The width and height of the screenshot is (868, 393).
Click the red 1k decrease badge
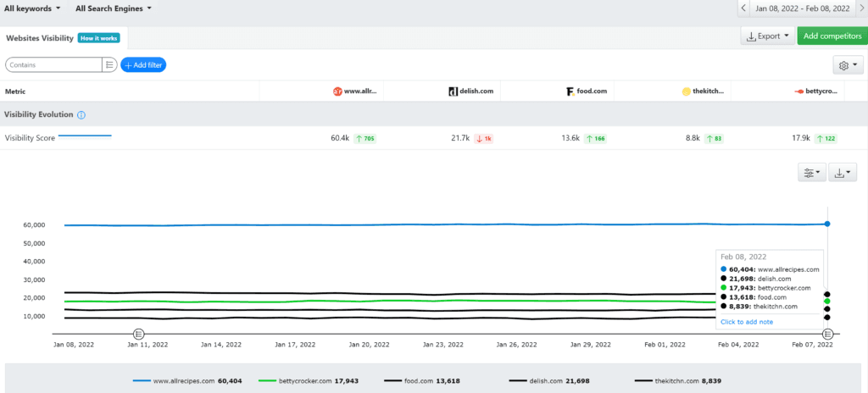[x=484, y=138]
